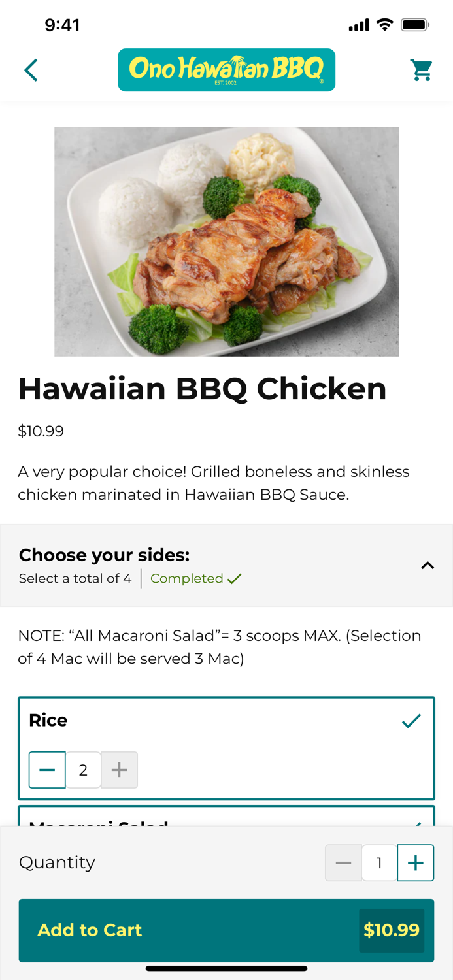This screenshot has height=980, width=453.
Task: Tap the green checkmark next to Rice
Action: (412, 720)
